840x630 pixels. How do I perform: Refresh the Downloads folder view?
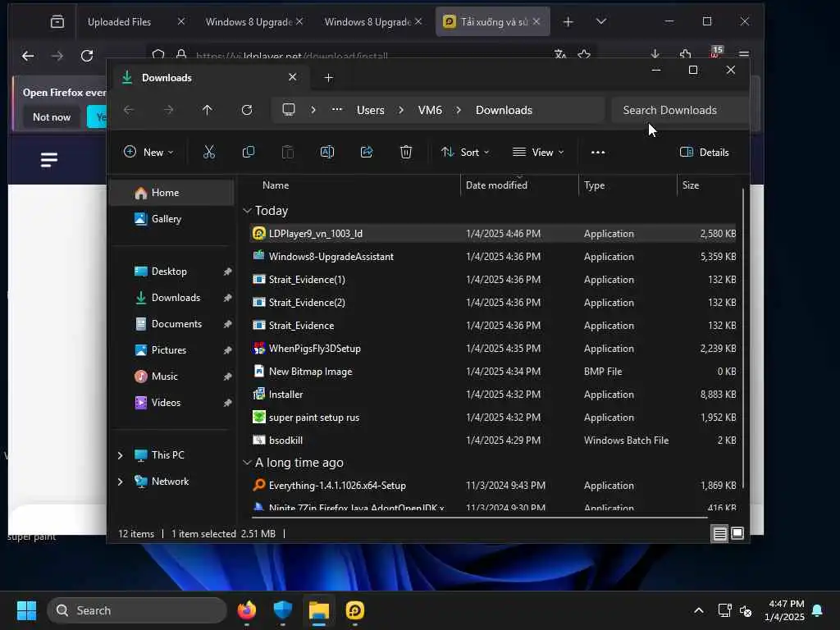247,110
